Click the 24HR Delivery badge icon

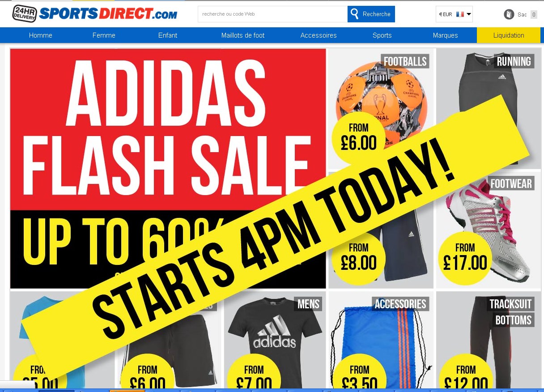pyautogui.click(x=24, y=14)
